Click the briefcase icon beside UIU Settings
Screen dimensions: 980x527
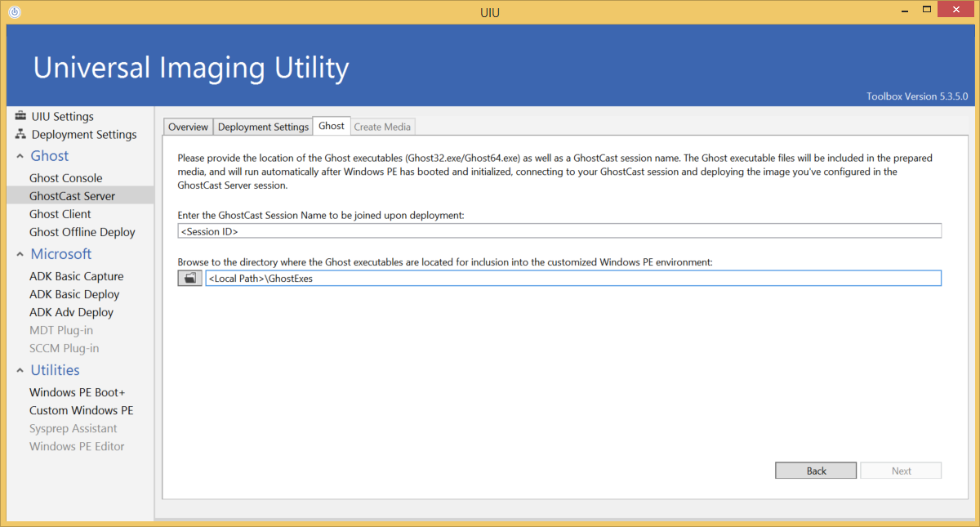click(20, 116)
